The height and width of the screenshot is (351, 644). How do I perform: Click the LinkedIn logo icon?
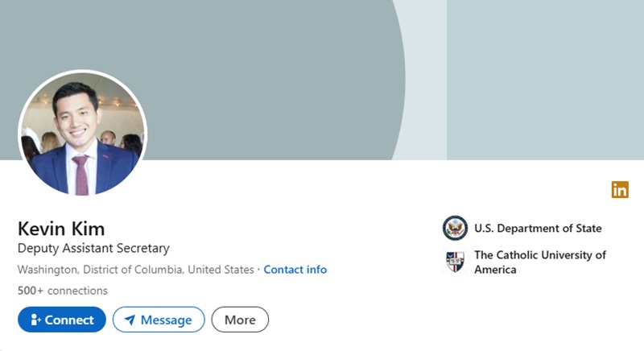pyautogui.click(x=620, y=190)
